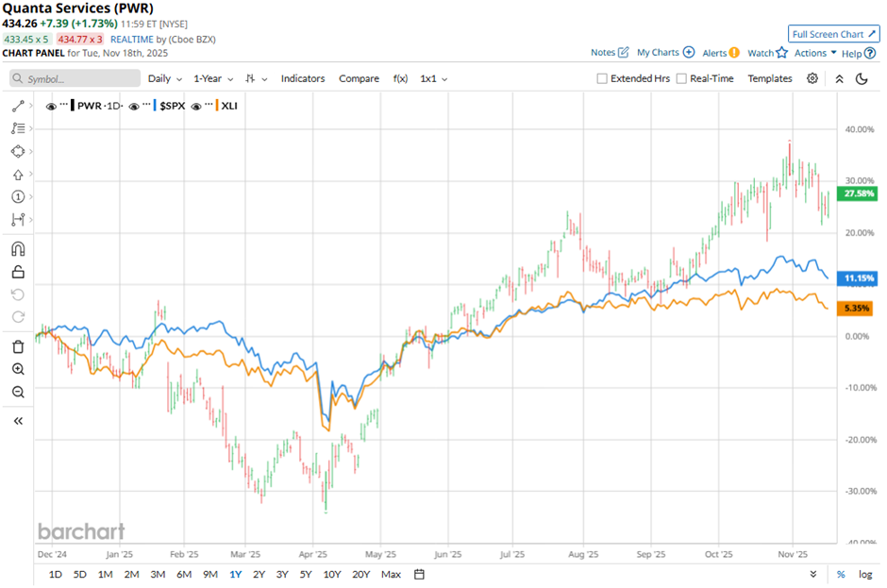Open chart settings gear icon
Screen dimensions: 887x588
click(x=812, y=78)
